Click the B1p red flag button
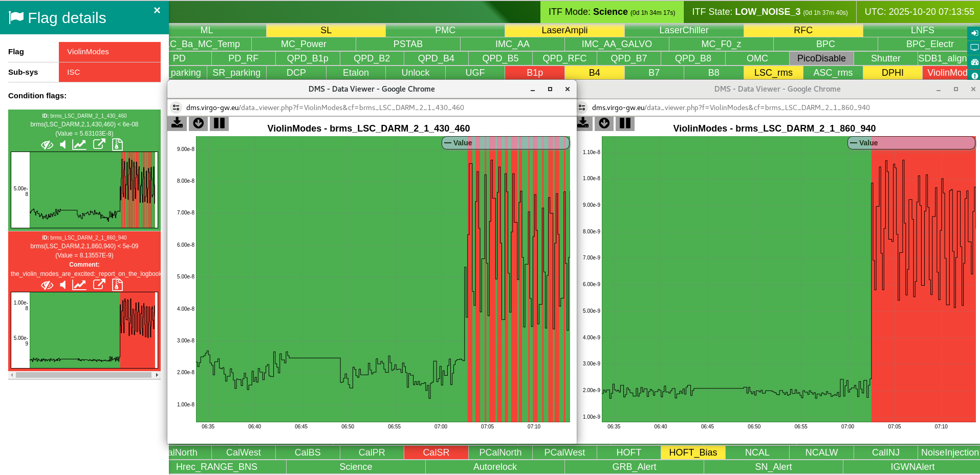The height and width of the screenshot is (475, 980). (534, 73)
